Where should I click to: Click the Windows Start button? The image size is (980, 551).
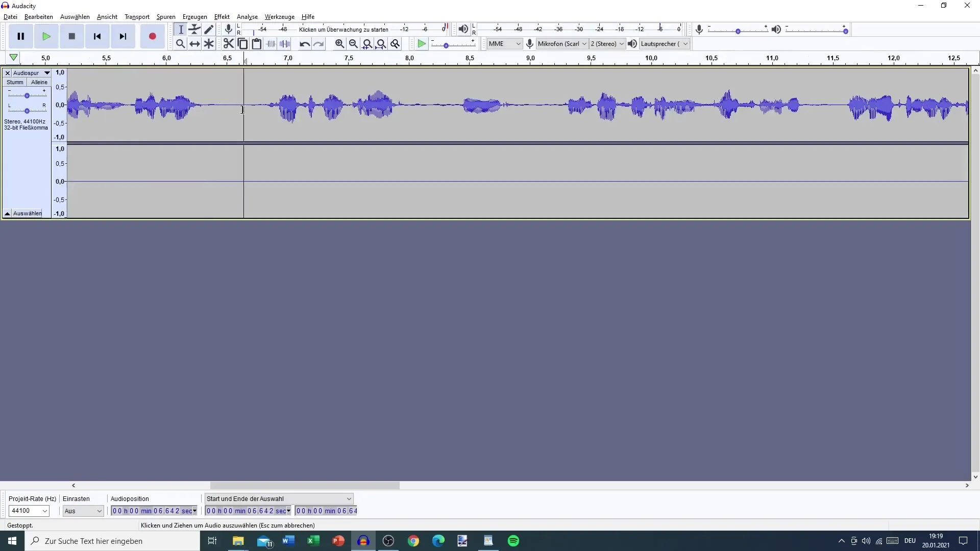(x=12, y=541)
